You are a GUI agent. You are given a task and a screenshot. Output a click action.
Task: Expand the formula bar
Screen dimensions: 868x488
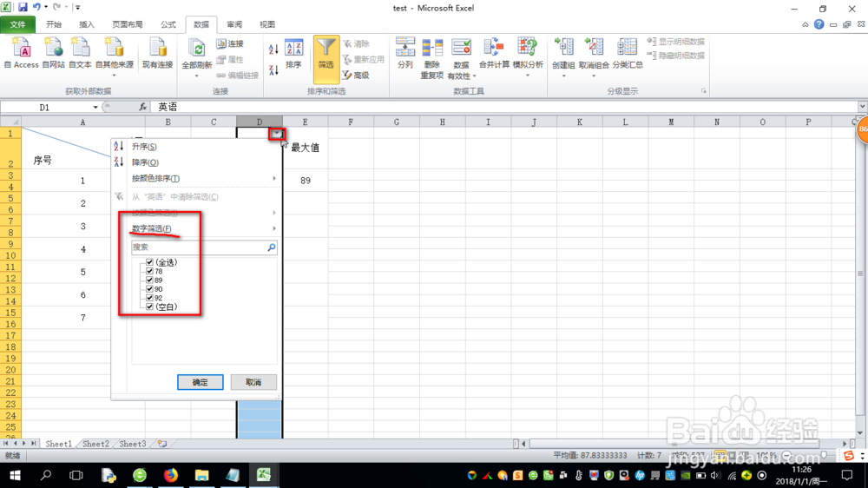[x=862, y=107]
